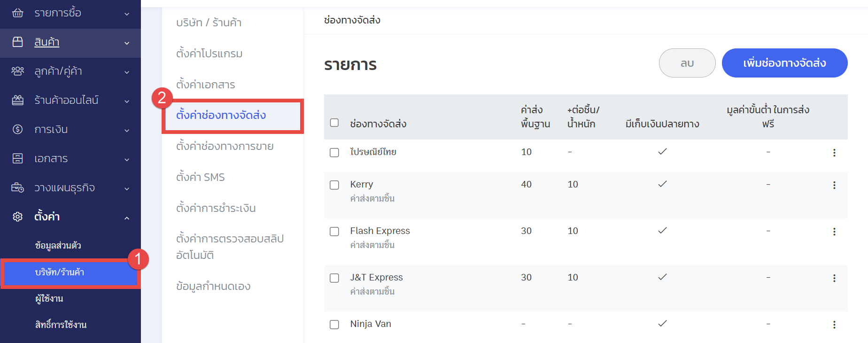Open the ตั้งค่าเอกสาร settings tab
The width and height of the screenshot is (868, 343).
(206, 85)
